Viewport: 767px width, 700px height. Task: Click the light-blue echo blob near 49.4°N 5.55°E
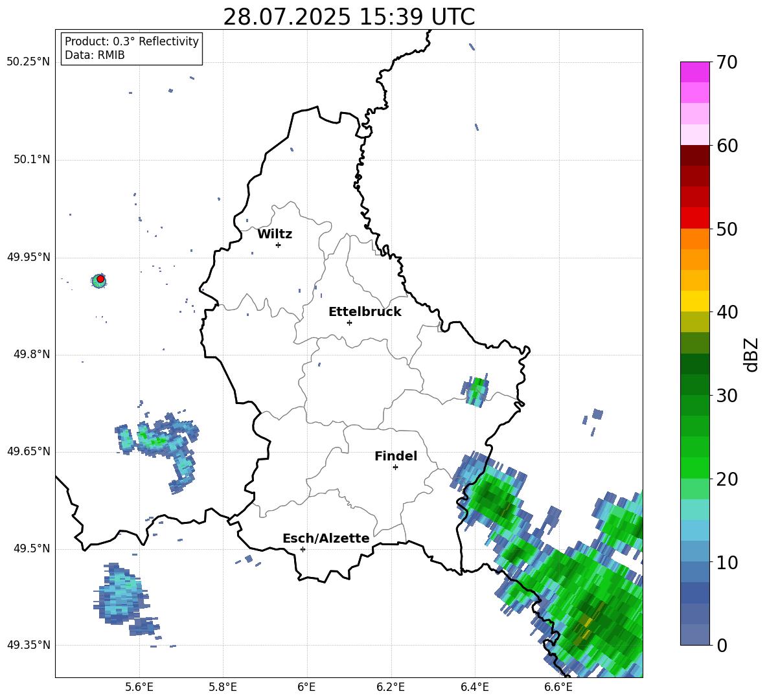pyautogui.click(x=121, y=594)
